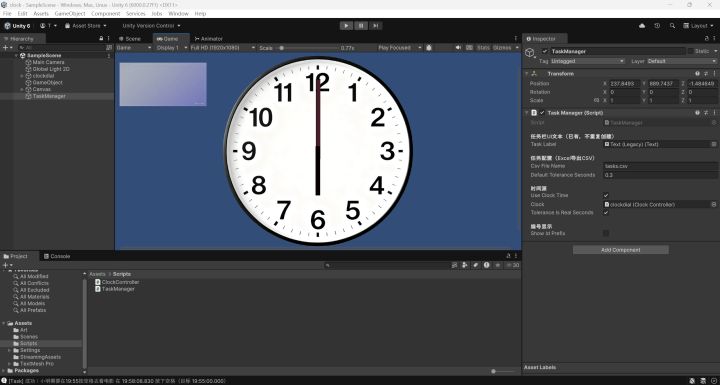Switch to the Animator tab

tap(208, 39)
